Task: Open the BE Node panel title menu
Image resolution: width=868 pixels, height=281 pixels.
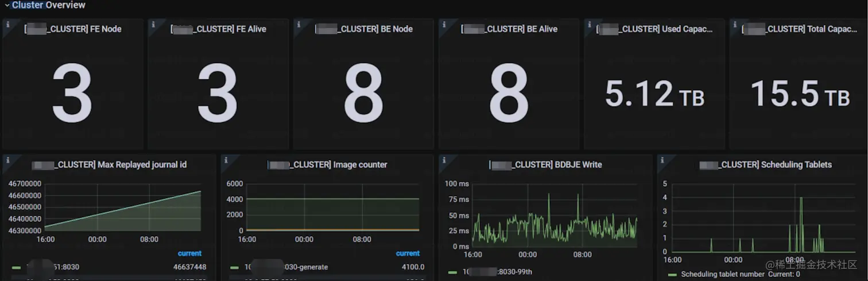Action: [364, 29]
